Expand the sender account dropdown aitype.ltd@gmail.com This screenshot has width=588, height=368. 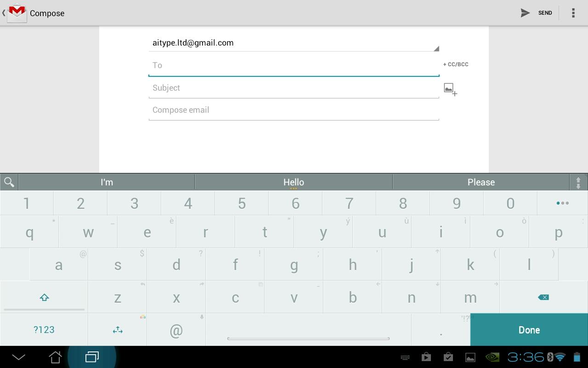click(294, 43)
